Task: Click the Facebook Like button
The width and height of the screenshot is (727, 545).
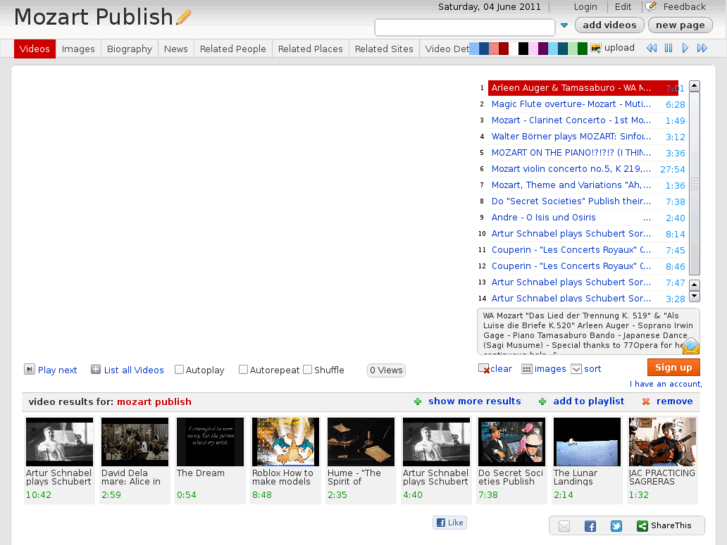Action: coord(450,522)
